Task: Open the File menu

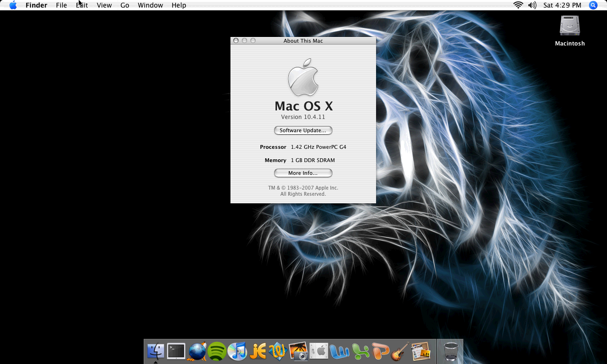Action: click(61, 5)
